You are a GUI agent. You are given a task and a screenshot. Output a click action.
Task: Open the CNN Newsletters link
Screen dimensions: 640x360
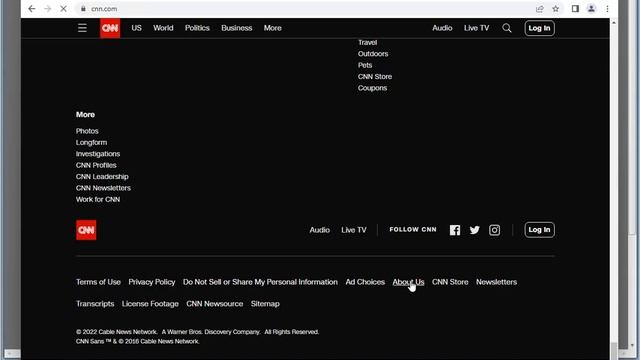(x=103, y=188)
